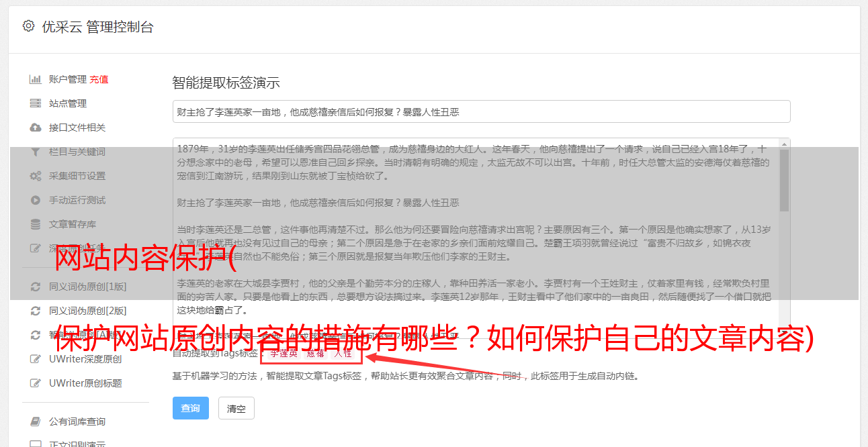The image size is (868, 447).
Task: Click the blue 查询 button
Action: pyautogui.click(x=191, y=408)
